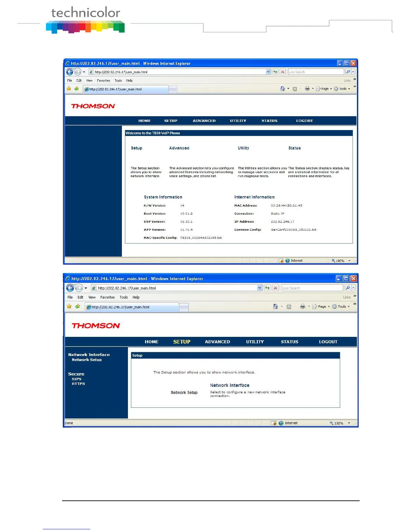Stop loading in the bottom browser window
This screenshot has width=411, height=532.
pyautogui.click(x=275, y=288)
